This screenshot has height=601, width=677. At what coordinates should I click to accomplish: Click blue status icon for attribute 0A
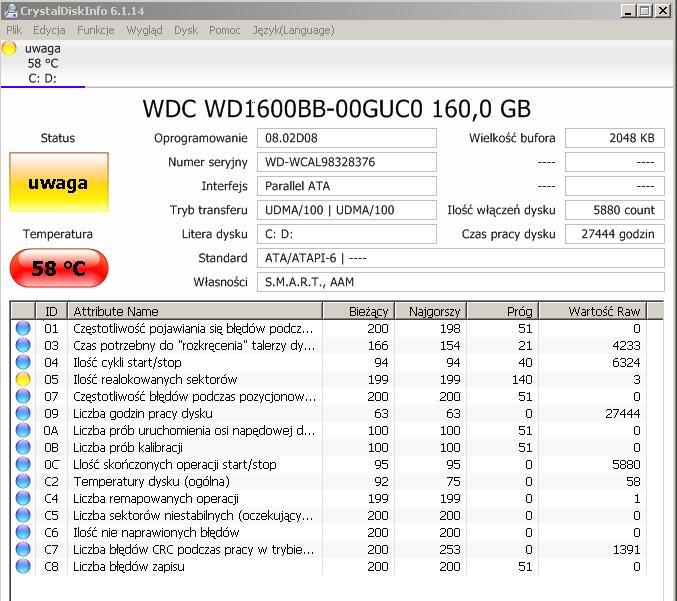click(23, 430)
